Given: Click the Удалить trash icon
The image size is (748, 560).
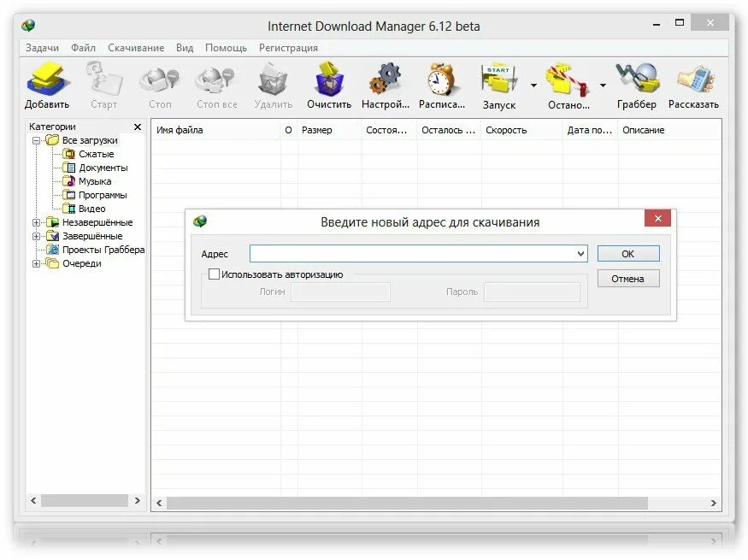Looking at the screenshot, I should tap(273, 80).
